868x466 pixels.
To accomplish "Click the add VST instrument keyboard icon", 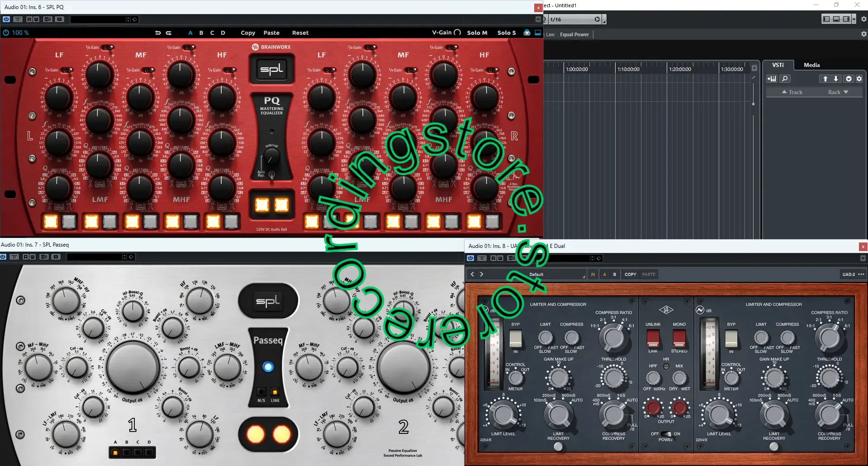I will pos(772,79).
